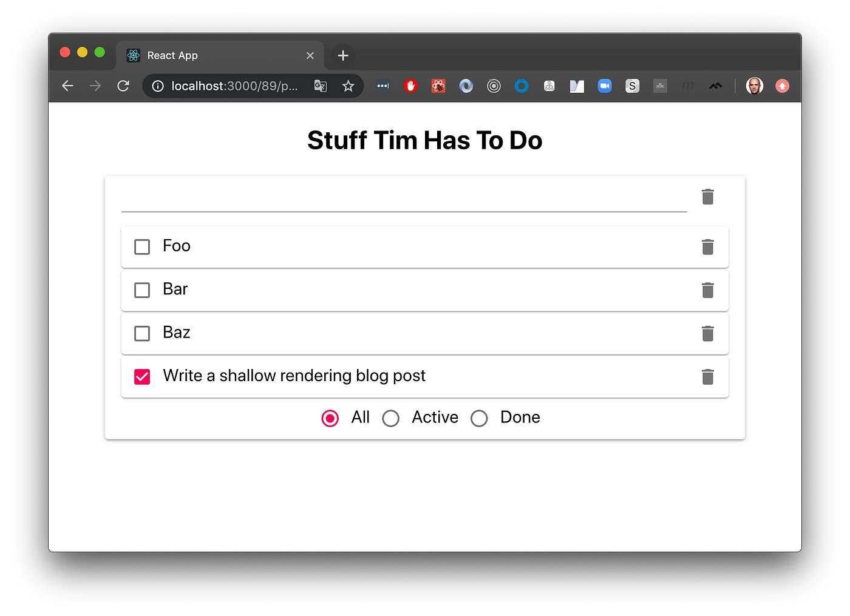
Task: Reload the page
Action: 123,86
